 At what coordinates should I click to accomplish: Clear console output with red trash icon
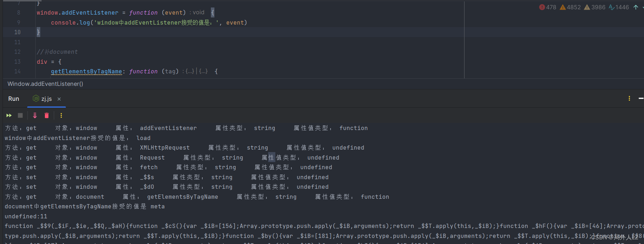point(47,115)
